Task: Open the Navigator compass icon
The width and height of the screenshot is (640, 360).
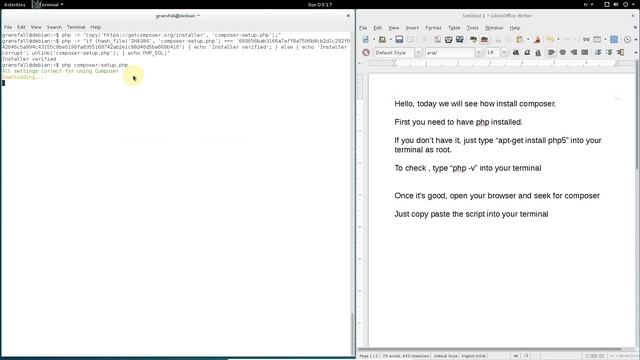Action: pos(627,40)
